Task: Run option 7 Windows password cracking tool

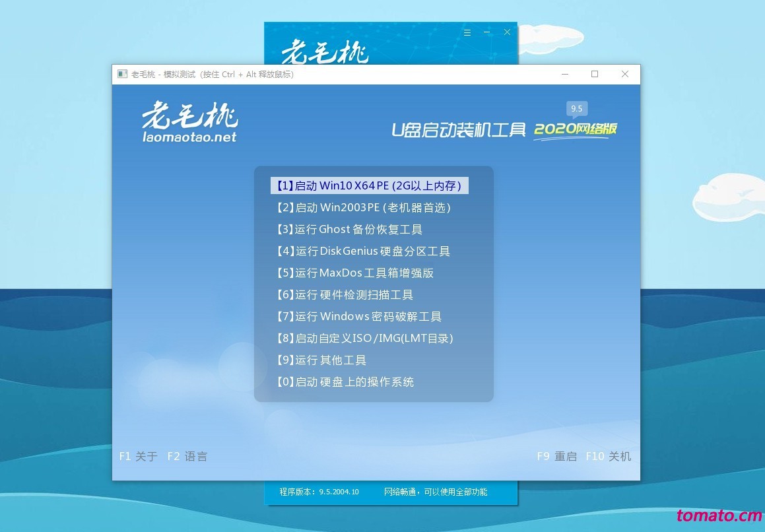Action: (x=358, y=316)
